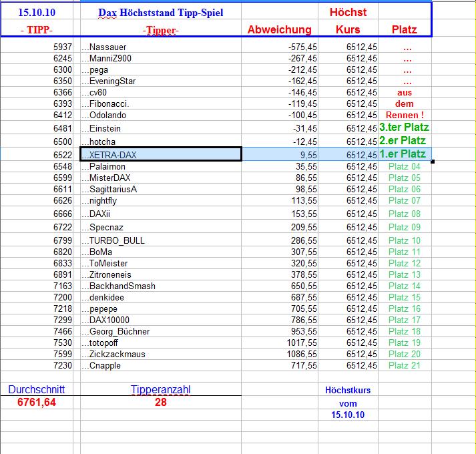Select the cell '...BoMa'
476x454 pixels.
pyautogui.click(x=161, y=252)
